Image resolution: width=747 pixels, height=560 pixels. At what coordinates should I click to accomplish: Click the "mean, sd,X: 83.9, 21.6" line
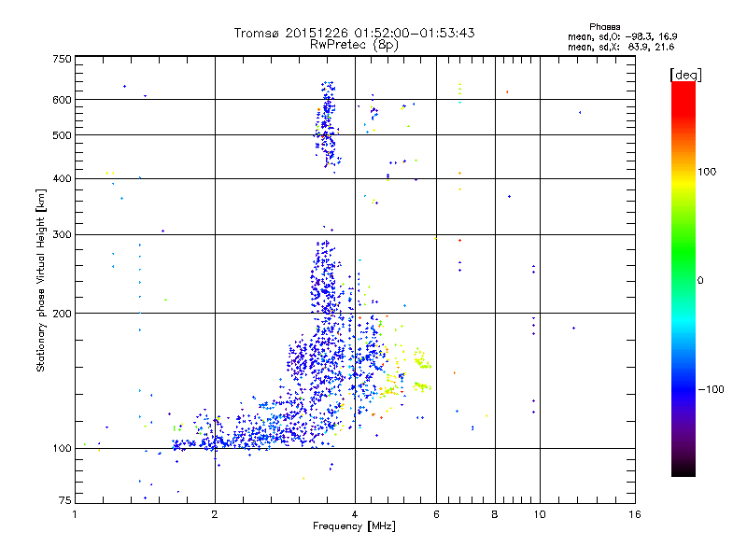(621, 47)
